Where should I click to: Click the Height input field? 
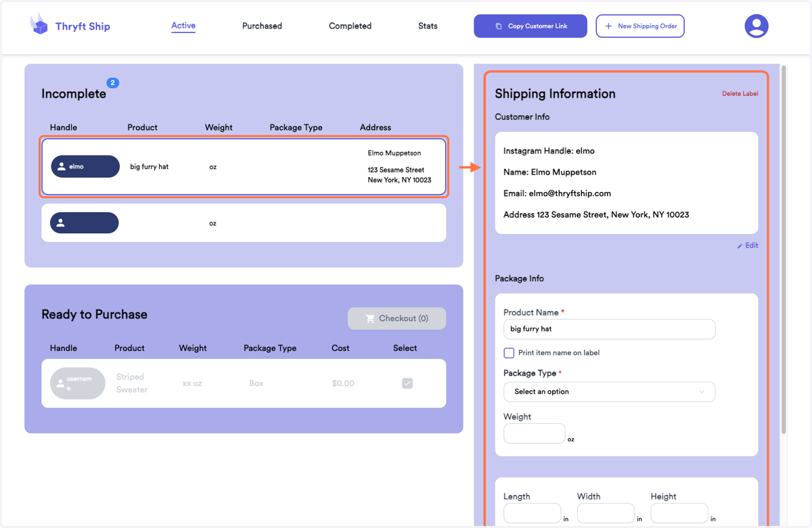coord(679,513)
